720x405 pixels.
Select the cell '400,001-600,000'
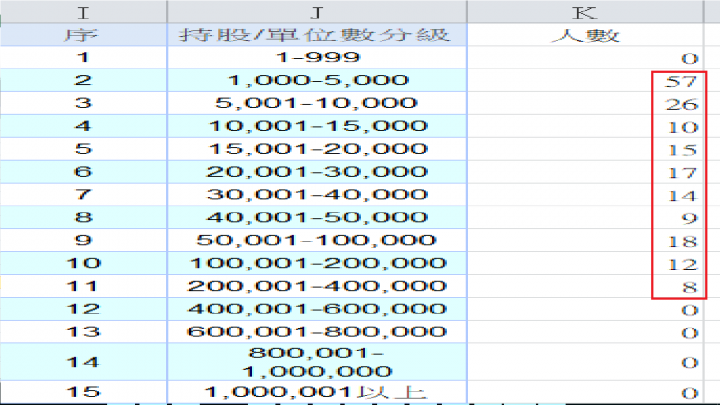click(x=317, y=309)
